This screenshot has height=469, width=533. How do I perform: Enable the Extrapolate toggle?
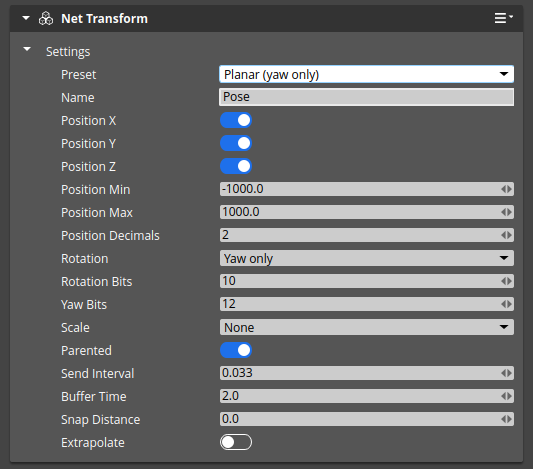pos(236,442)
